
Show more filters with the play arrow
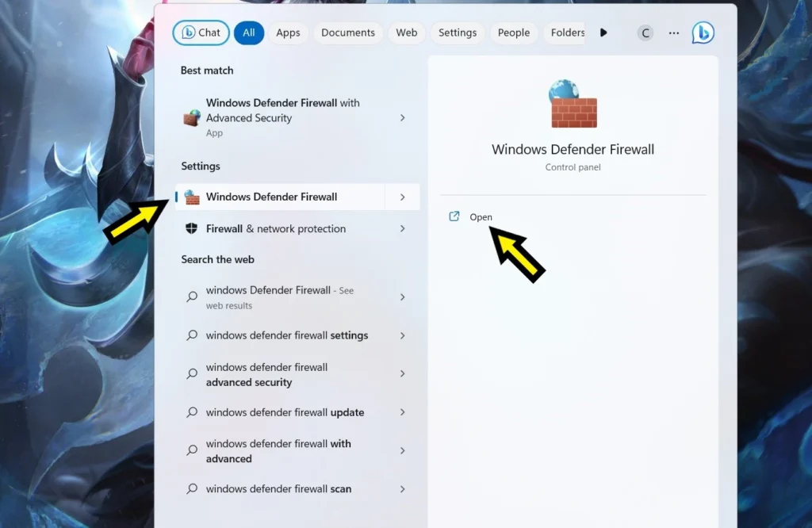pos(603,33)
